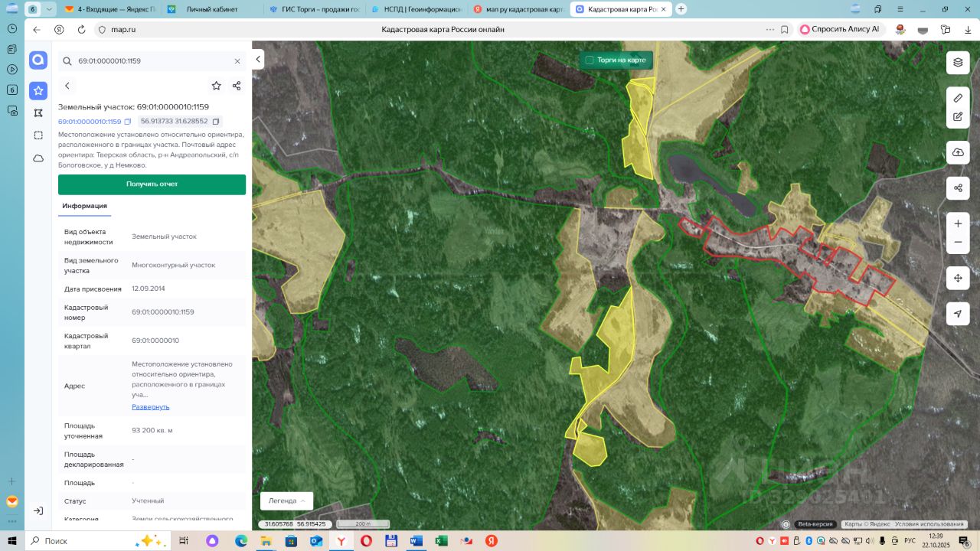Click the coordinates chip 56.913733 31.628552
Image resolution: width=980 pixels, height=551 pixels.
point(181,122)
